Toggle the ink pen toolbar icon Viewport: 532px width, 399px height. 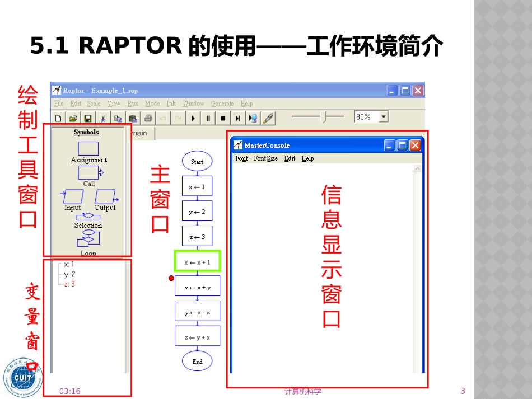click(x=268, y=118)
